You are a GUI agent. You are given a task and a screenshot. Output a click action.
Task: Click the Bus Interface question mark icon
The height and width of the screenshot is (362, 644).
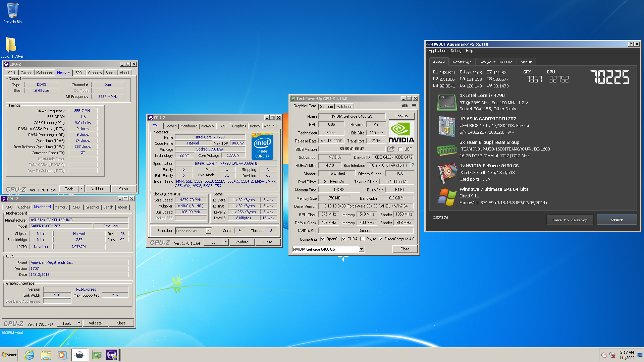click(413, 165)
